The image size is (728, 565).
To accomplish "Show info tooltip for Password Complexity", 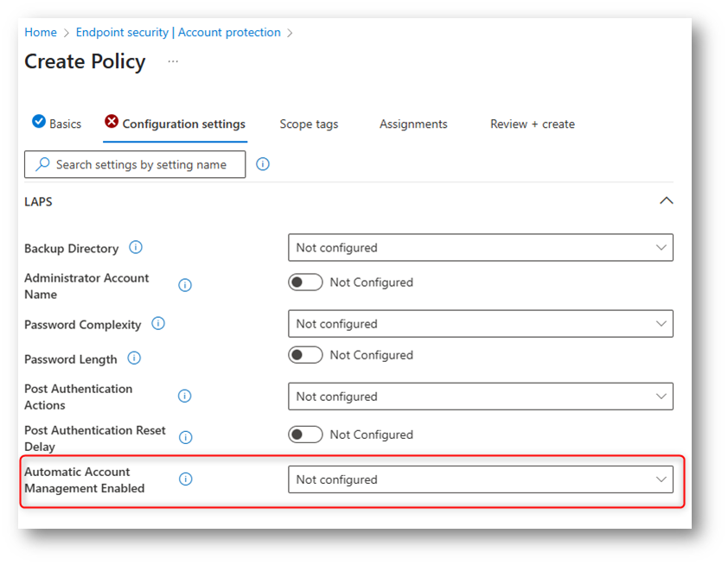I will point(158,323).
